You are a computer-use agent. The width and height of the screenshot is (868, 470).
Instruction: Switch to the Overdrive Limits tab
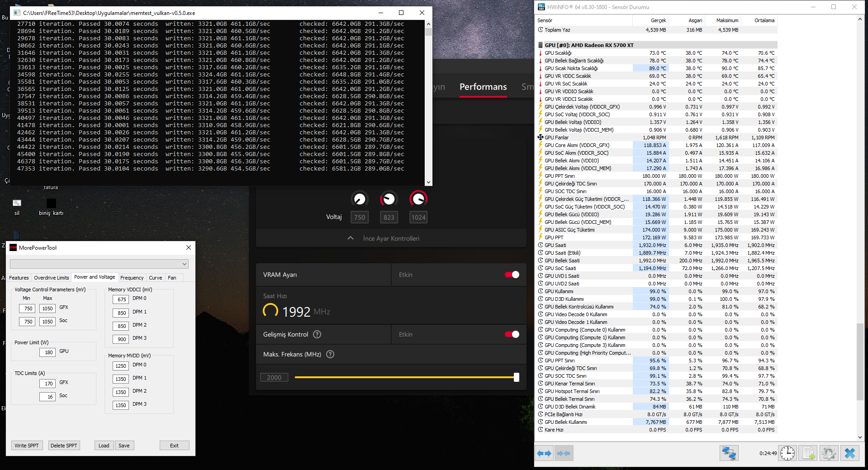[x=52, y=278]
